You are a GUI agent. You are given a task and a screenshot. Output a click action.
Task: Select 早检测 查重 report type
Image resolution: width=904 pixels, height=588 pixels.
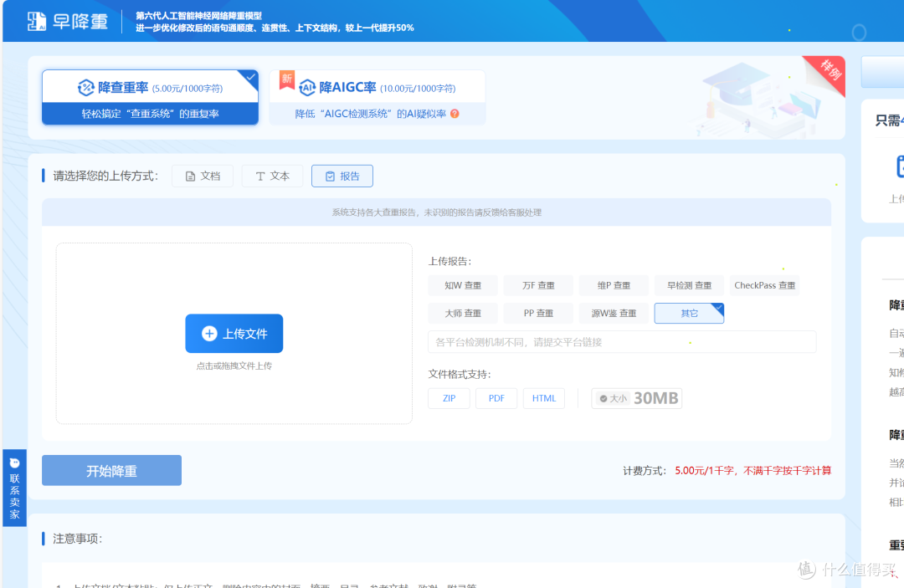(689, 285)
